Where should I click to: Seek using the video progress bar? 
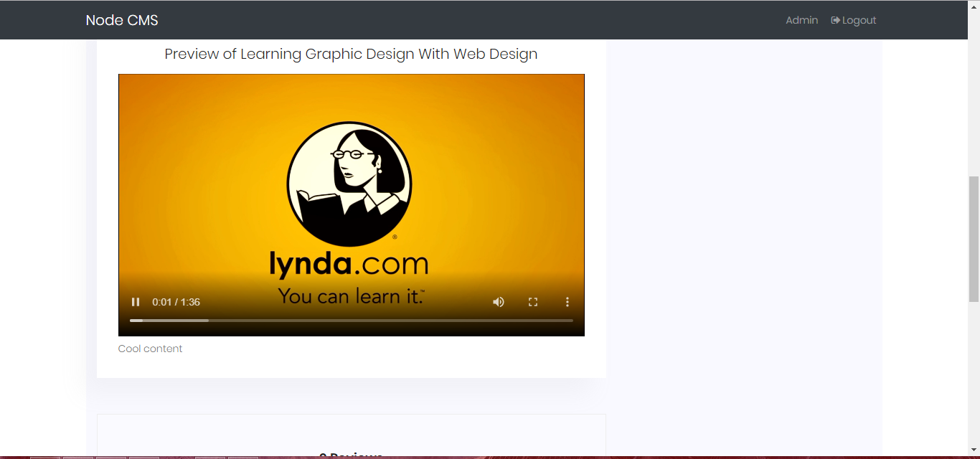351,320
